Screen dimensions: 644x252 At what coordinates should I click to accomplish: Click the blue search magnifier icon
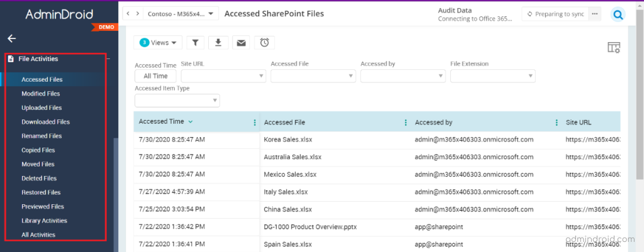(618, 15)
